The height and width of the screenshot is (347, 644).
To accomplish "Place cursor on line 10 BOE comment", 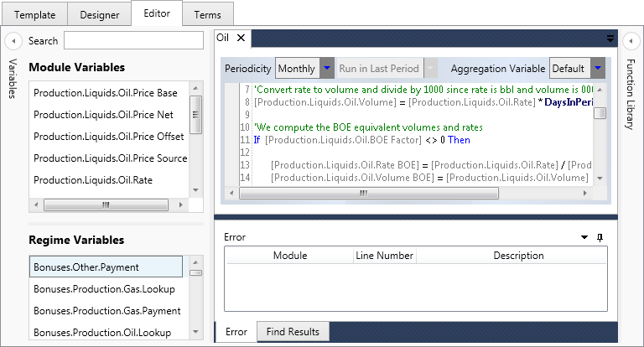I will coord(368,127).
